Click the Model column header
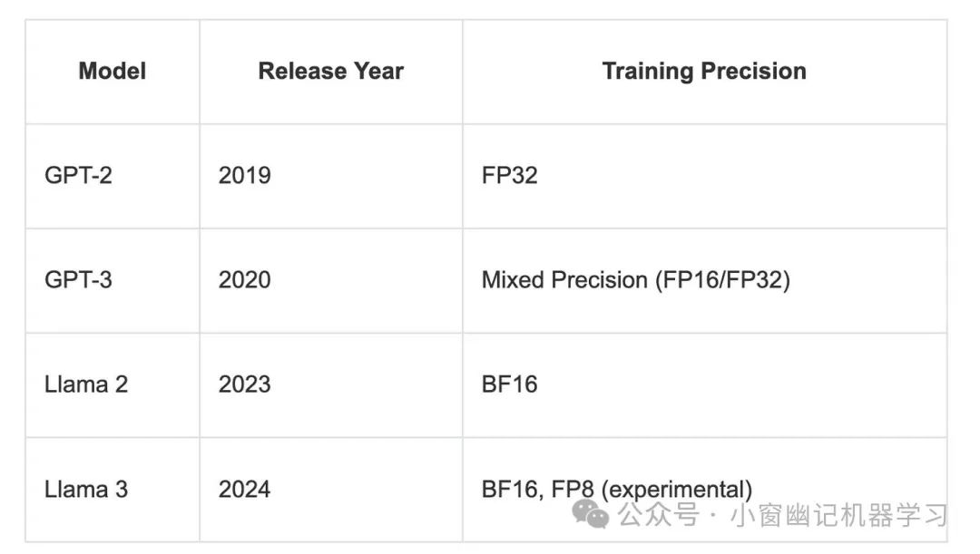Screen dimensions: 980x554 click(113, 72)
